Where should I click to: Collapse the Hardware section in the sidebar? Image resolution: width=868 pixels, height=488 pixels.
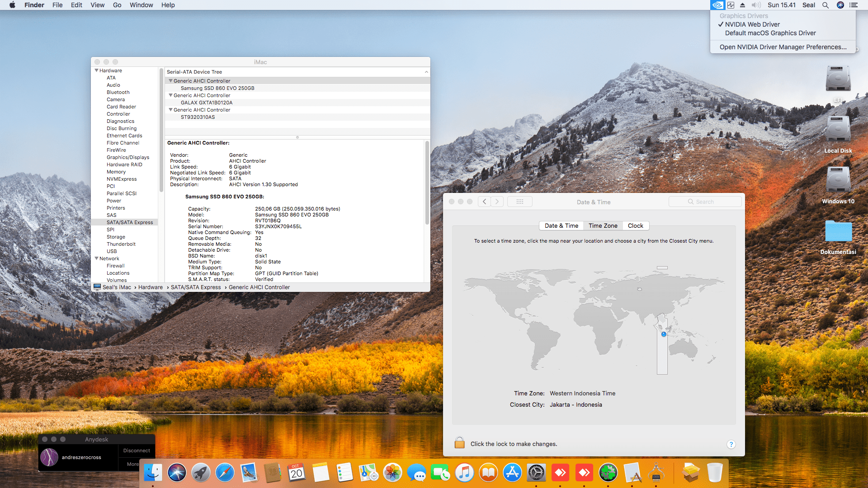[96, 70]
